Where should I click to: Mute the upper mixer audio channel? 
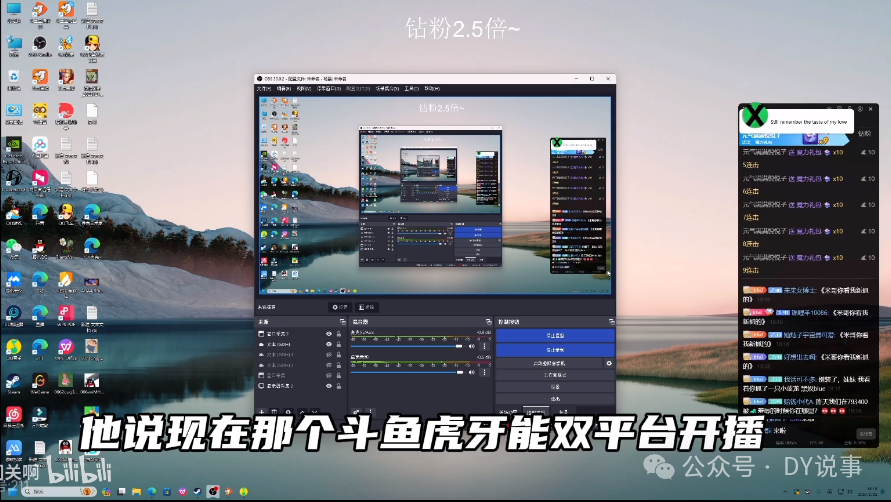pos(472,346)
